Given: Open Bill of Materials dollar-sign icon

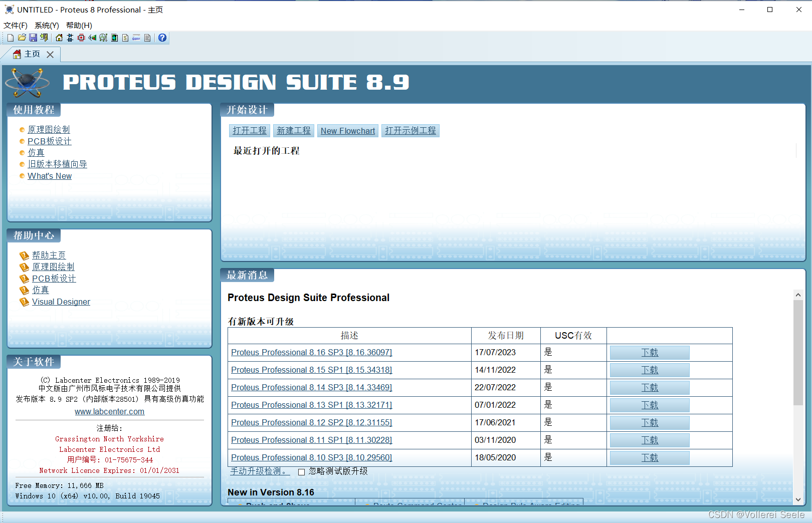Looking at the screenshot, I should pyautogui.click(x=125, y=38).
